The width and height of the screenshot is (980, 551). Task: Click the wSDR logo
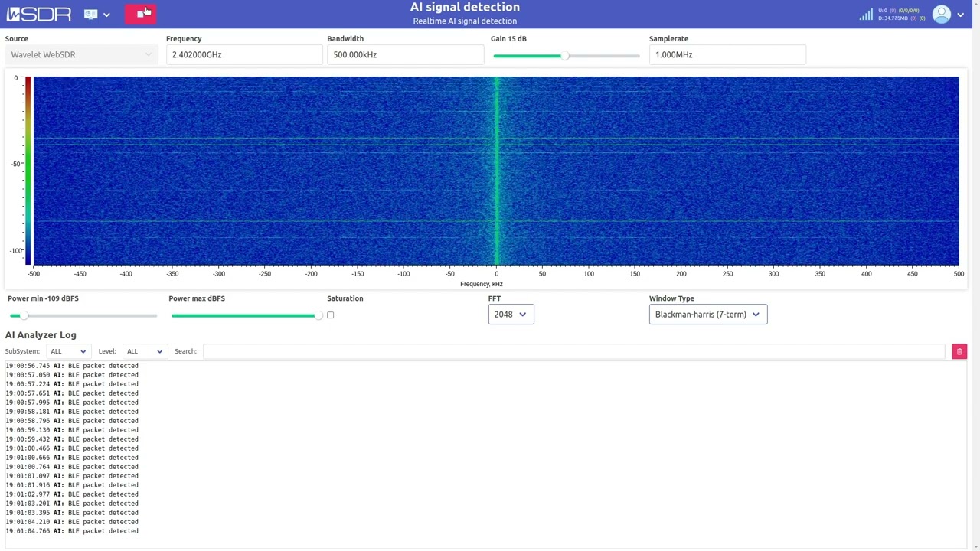38,14
